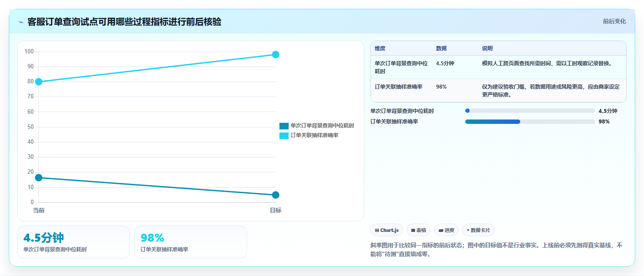Click the 4.5分钟 value beside the progress bar

pyautogui.click(x=608, y=111)
